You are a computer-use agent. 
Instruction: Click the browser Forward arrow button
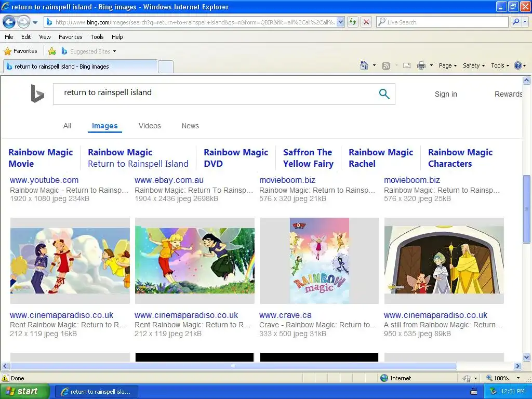click(23, 22)
